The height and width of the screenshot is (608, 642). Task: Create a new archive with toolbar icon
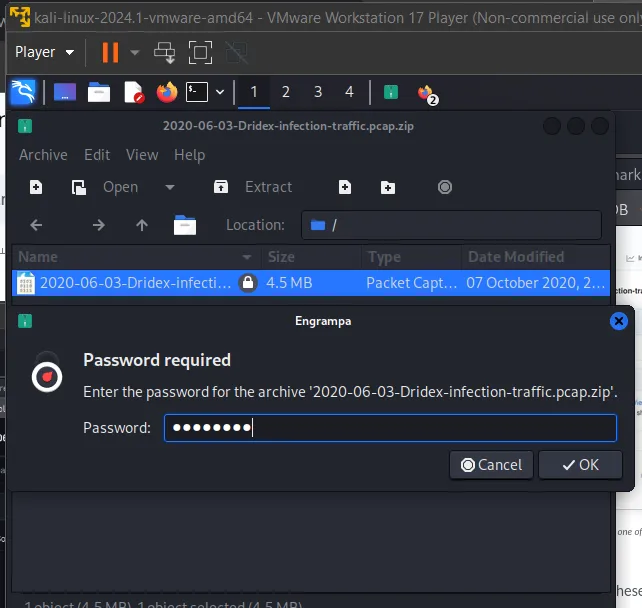[36, 188]
